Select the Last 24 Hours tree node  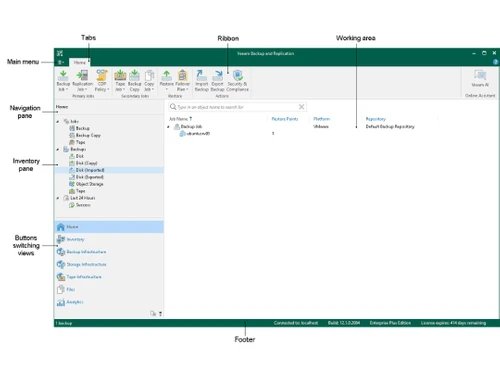tap(79, 198)
